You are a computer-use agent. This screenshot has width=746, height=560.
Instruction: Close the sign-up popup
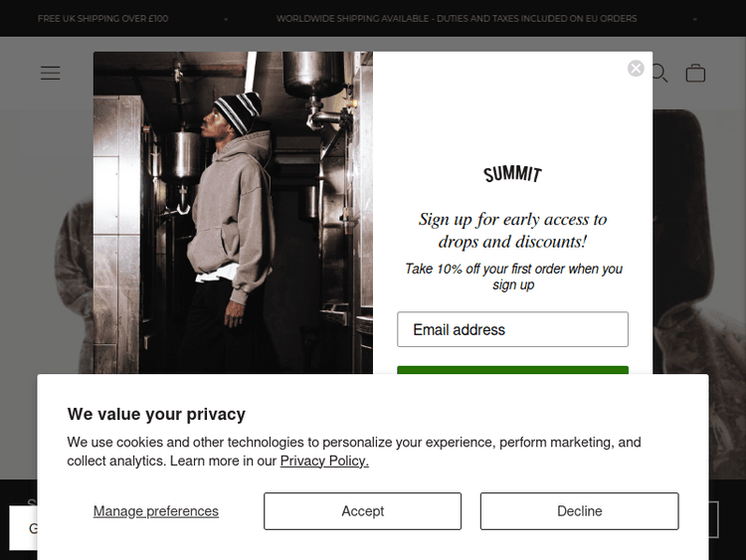click(x=636, y=69)
